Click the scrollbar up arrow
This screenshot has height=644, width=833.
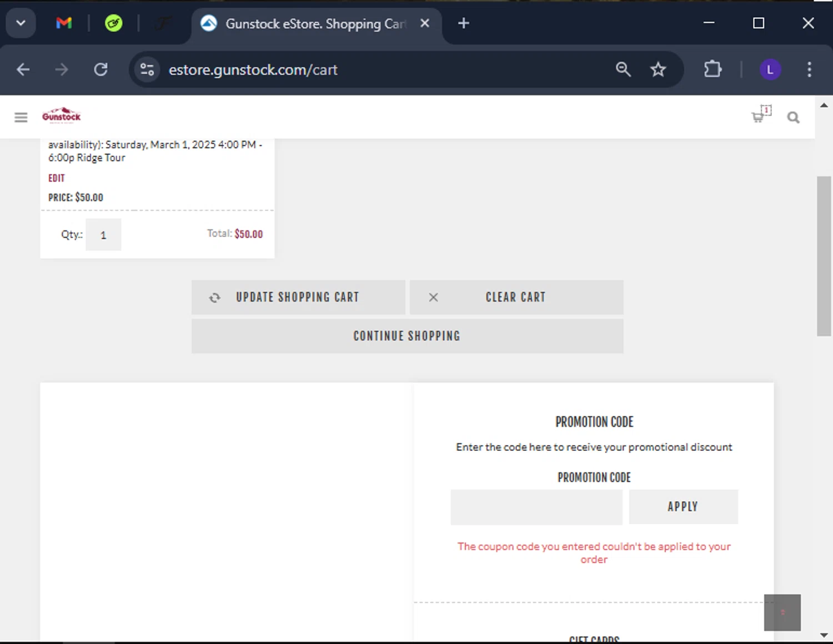824,105
